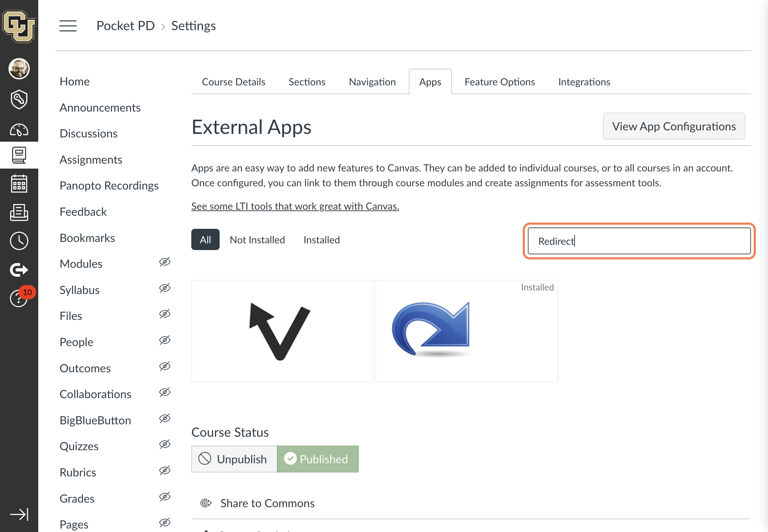
Task: Click the Share to Commons icon
Action: 206,503
